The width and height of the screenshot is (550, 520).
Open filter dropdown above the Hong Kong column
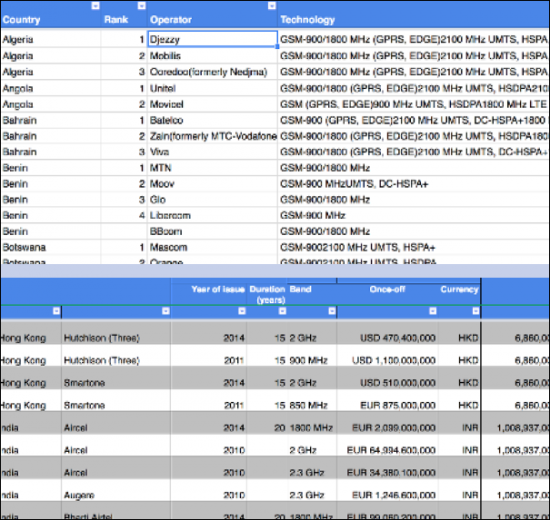(x=56, y=311)
